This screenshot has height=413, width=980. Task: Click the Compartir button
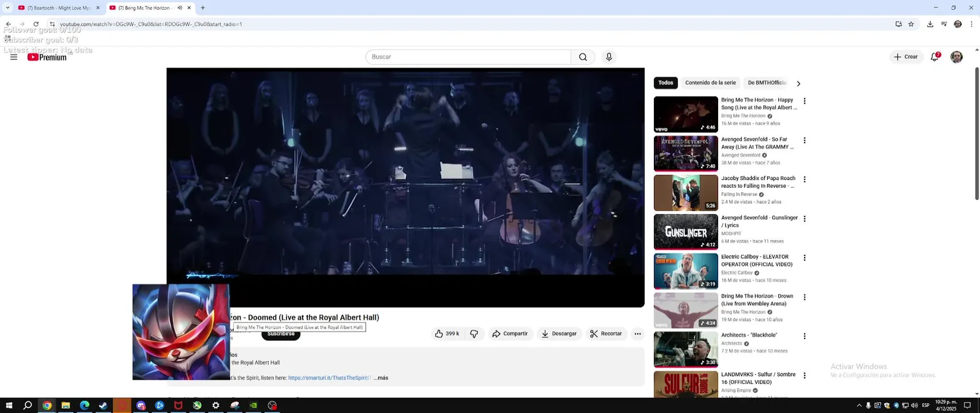(x=510, y=334)
